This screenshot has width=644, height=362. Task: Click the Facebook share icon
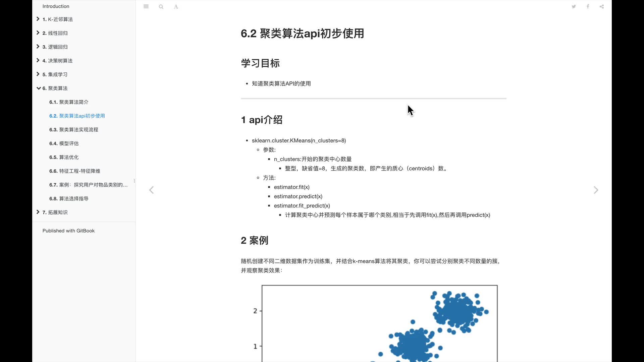tap(587, 6)
